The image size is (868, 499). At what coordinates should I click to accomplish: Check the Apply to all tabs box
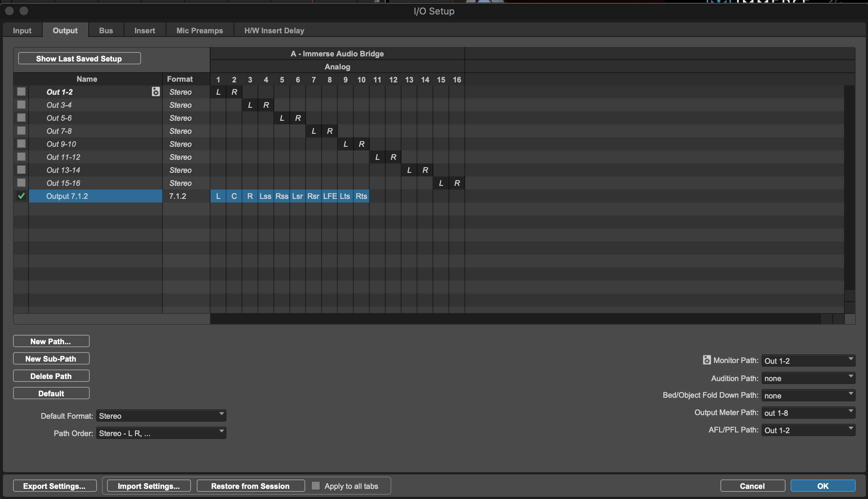(316, 486)
